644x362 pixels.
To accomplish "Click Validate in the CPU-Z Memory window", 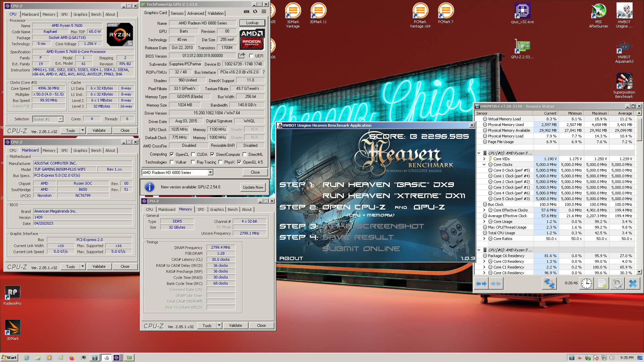I will pyautogui.click(x=235, y=325).
